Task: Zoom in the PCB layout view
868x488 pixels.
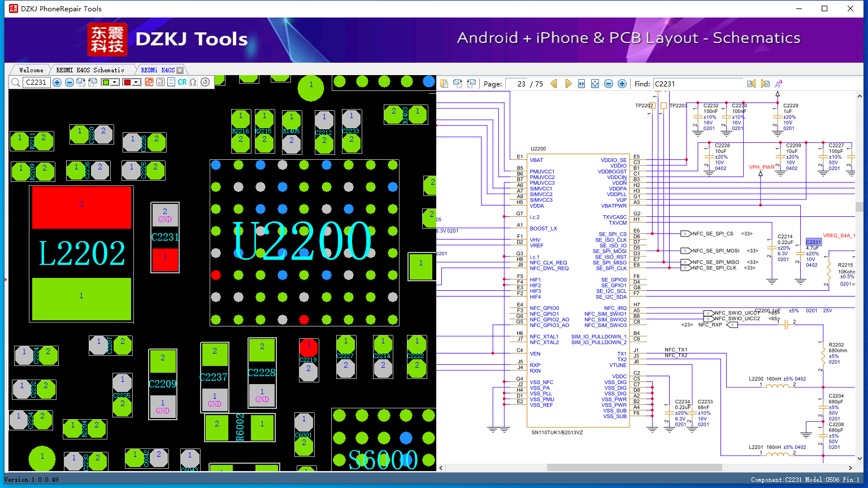Action: (x=57, y=82)
